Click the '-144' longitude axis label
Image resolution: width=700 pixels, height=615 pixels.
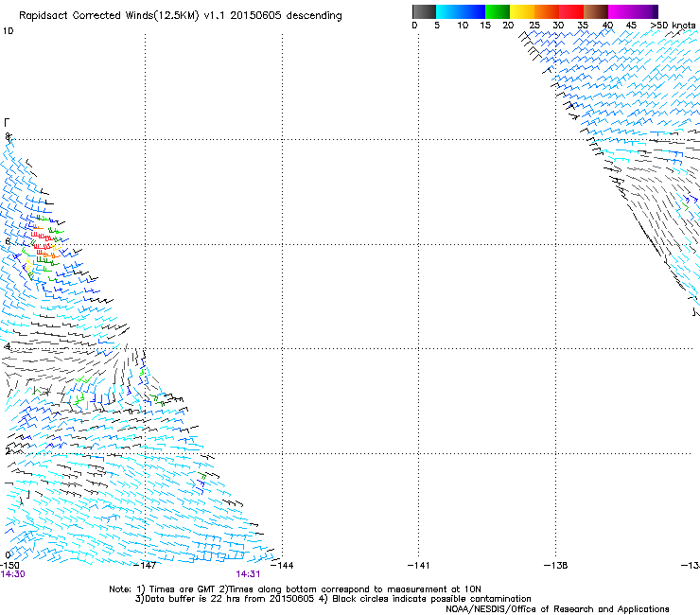pyautogui.click(x=282, y=566)
